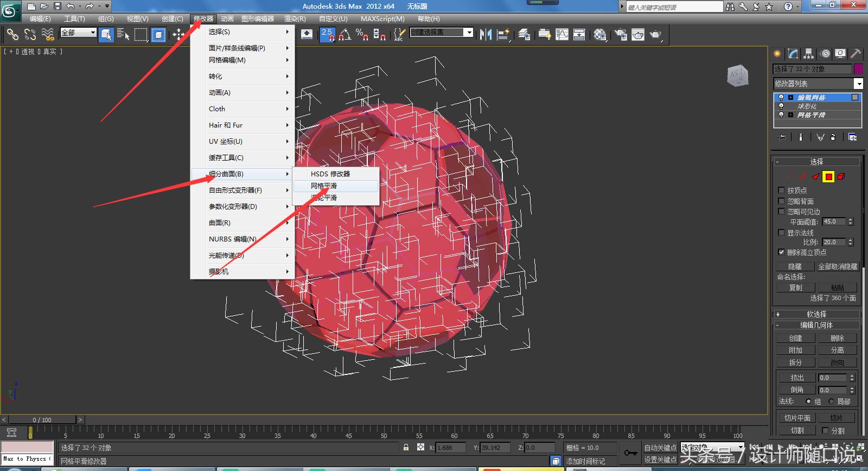Switch to the Utilities hammer panel
The image size is (868, 471).
tap(856, 54)
